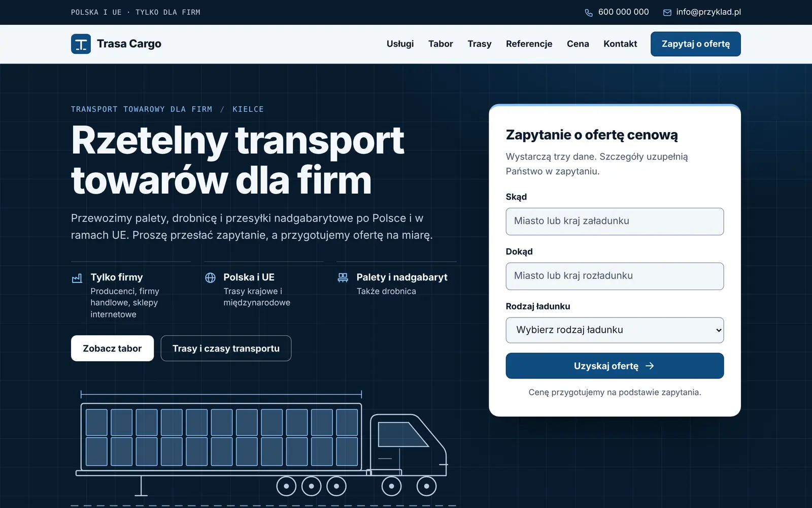This screenshot has width=812, height=508.
Task: Click Cenę przygotujemy na podstawie zapytania note
Action: pos(615,392)
